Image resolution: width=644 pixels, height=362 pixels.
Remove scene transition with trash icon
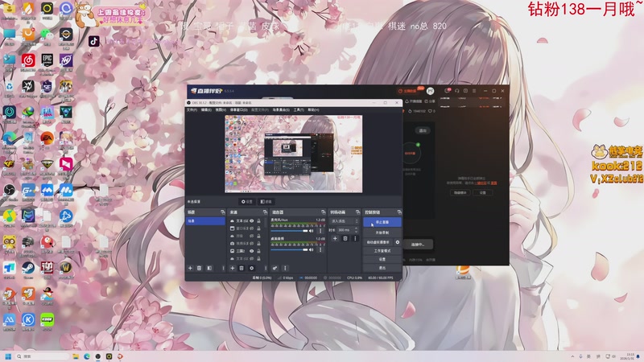[345, 238]
